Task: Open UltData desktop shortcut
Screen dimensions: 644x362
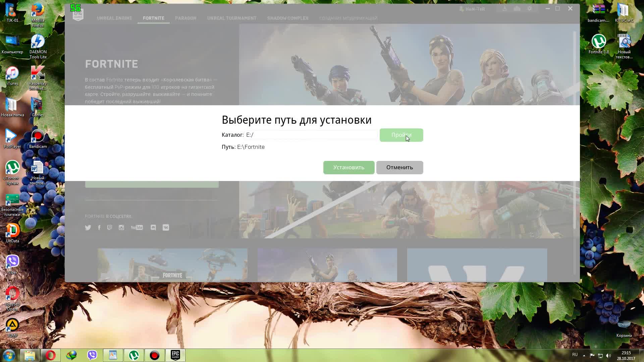Action: click(x=12, y=233)
